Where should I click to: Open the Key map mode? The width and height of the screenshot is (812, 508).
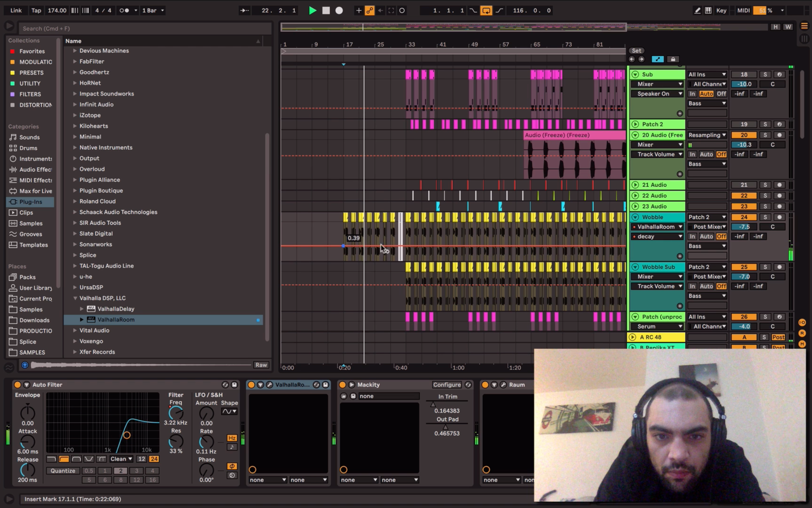(721, 10)
